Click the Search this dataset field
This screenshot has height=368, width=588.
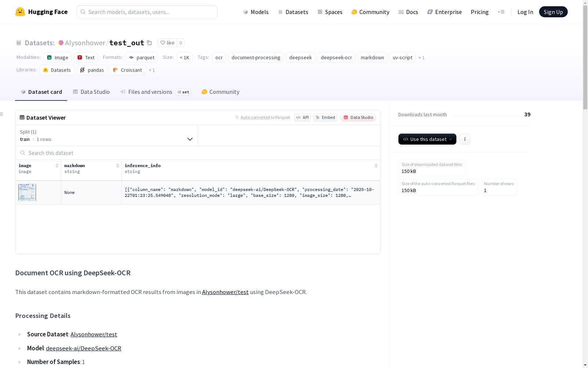coord(198,153)
